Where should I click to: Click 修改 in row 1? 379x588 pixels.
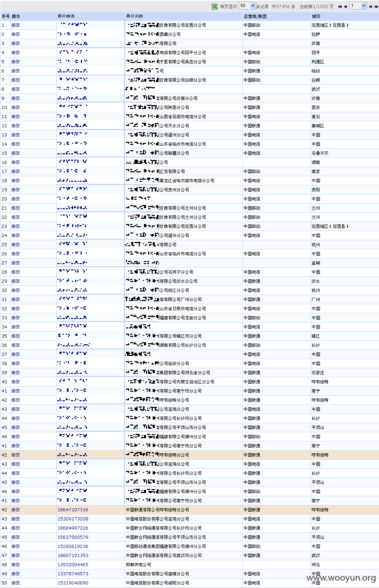(x=16, y=25)
